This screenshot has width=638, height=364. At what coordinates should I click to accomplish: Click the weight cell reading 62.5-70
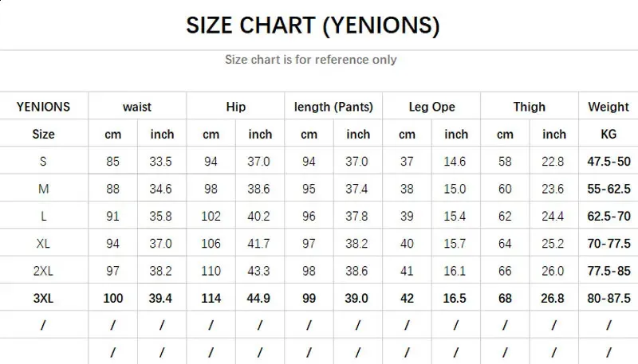(608, 216)
